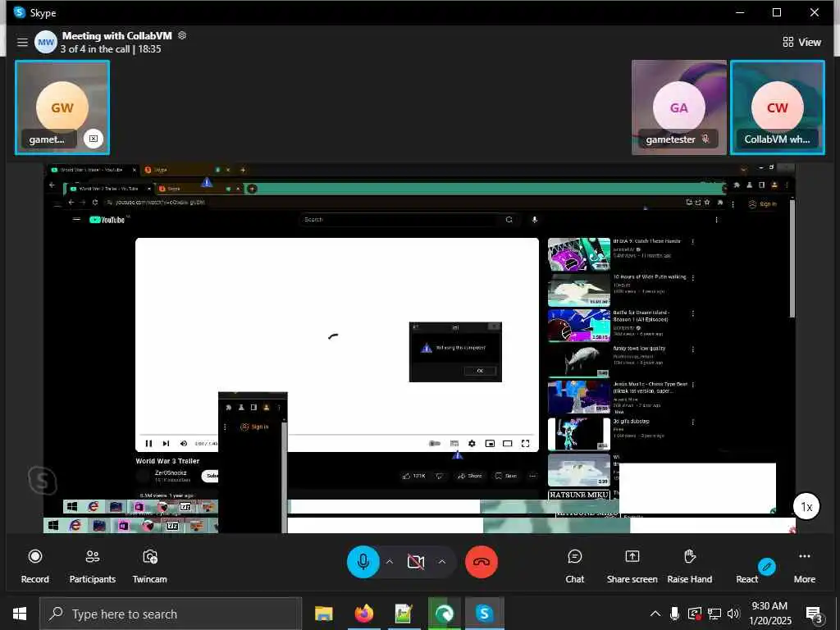Open Windows Start menu

click(20, 614)
